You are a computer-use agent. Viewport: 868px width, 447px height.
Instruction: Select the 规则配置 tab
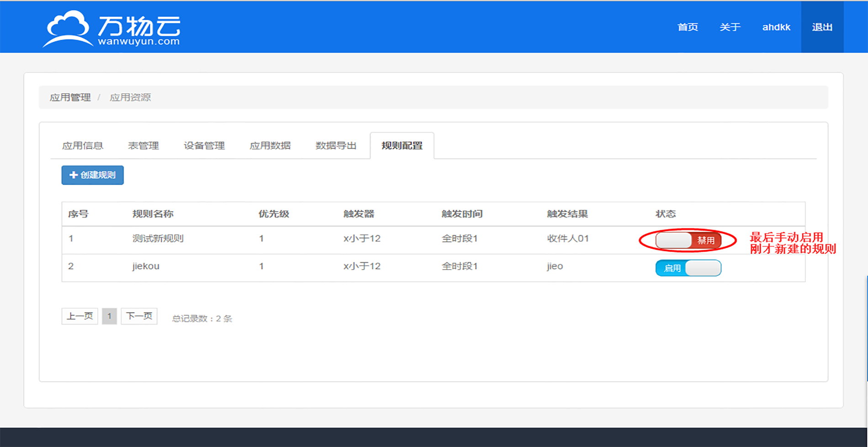click(402, 146)
